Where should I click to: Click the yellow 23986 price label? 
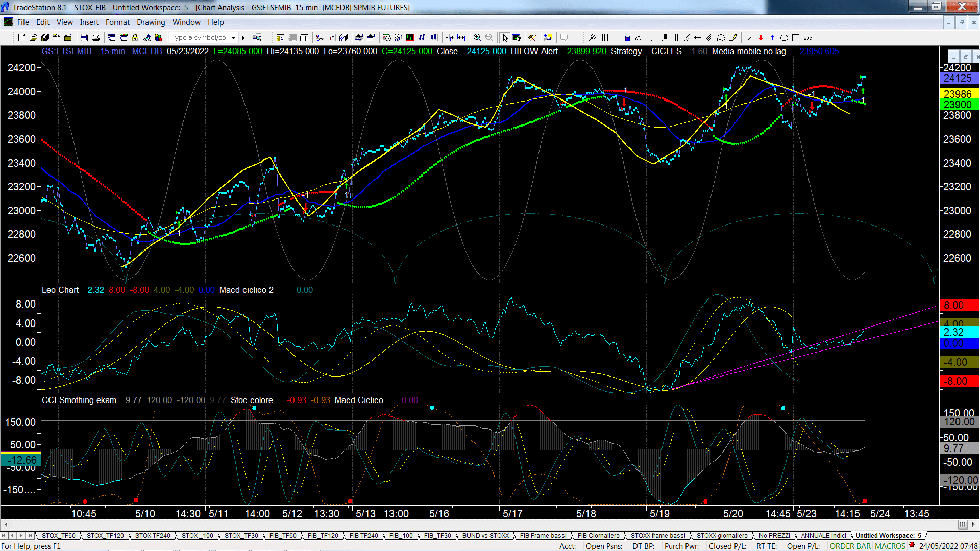click(x=959, y=94)
